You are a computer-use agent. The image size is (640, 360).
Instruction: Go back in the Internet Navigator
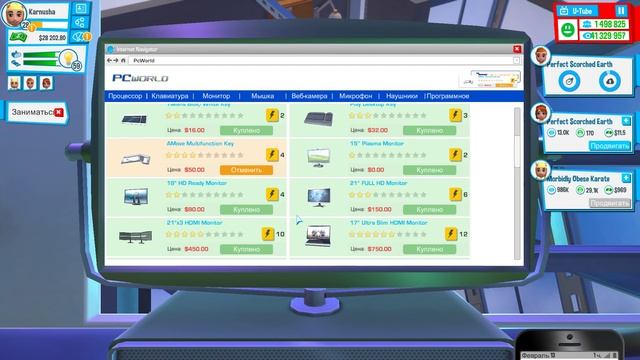pyautogui.click(x=109, y=60)
